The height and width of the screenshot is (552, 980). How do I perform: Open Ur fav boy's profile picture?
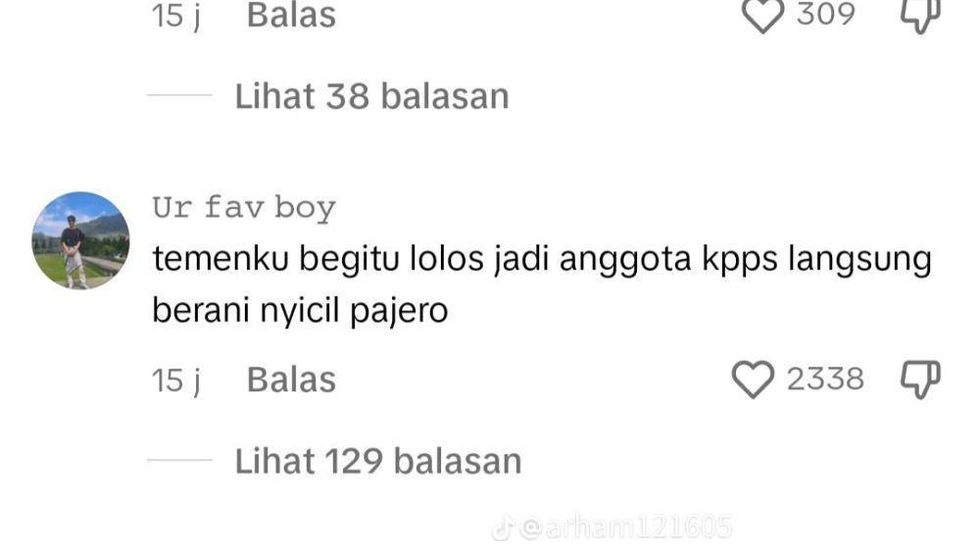pos(80,240)
